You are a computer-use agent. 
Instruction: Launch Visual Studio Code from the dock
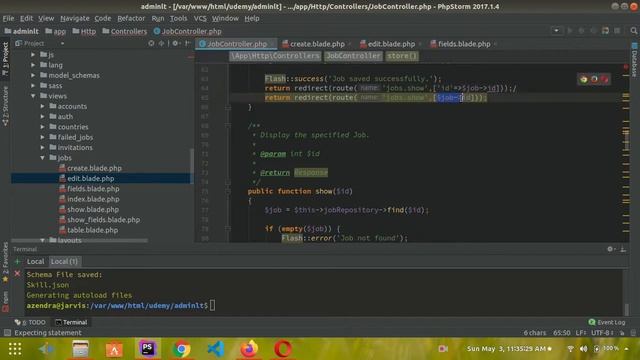(x=216, y=349)
